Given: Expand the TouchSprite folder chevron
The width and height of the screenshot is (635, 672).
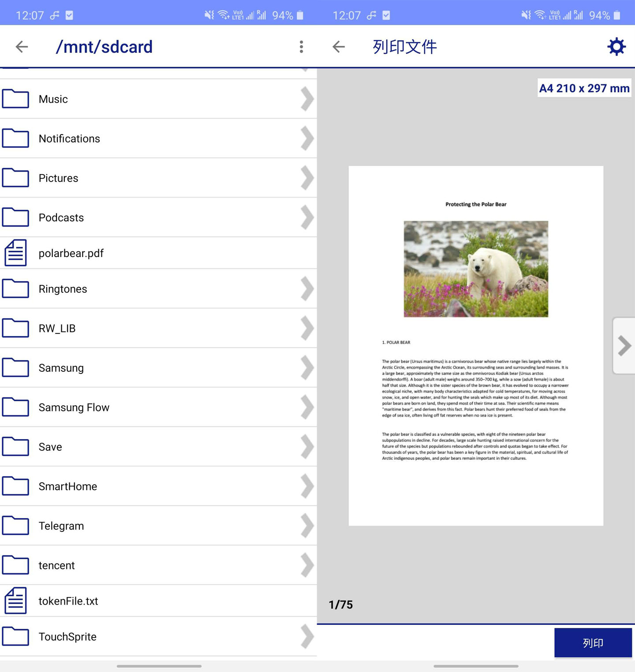Looking at the screenshot, I should click(x=307, y=636).
